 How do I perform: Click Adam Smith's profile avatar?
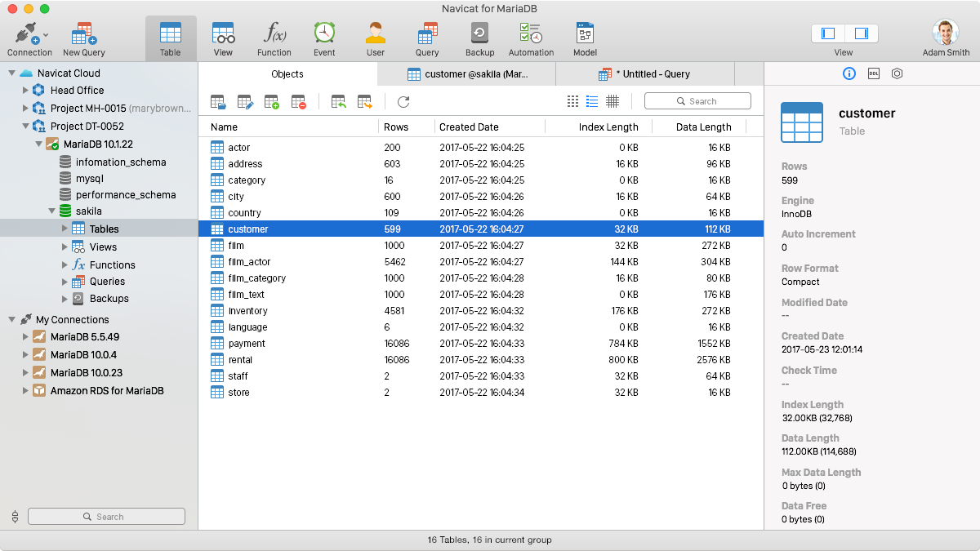point(946,33)
